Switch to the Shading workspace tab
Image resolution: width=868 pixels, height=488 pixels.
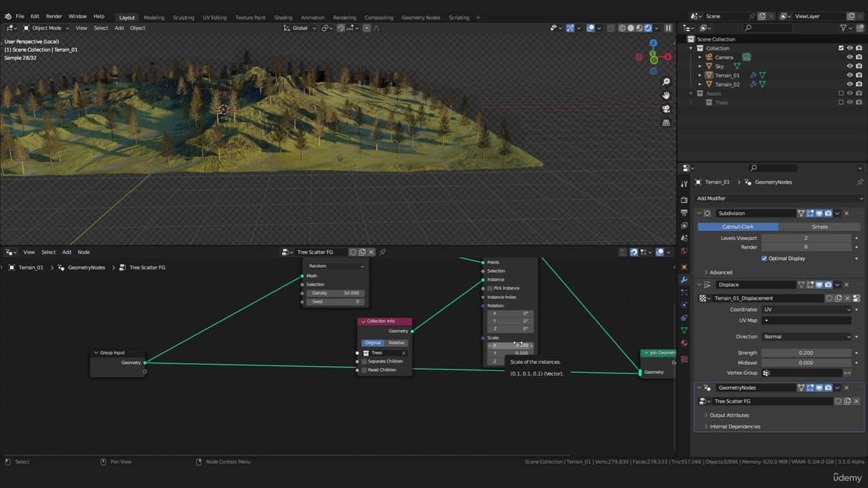(283, 18)
